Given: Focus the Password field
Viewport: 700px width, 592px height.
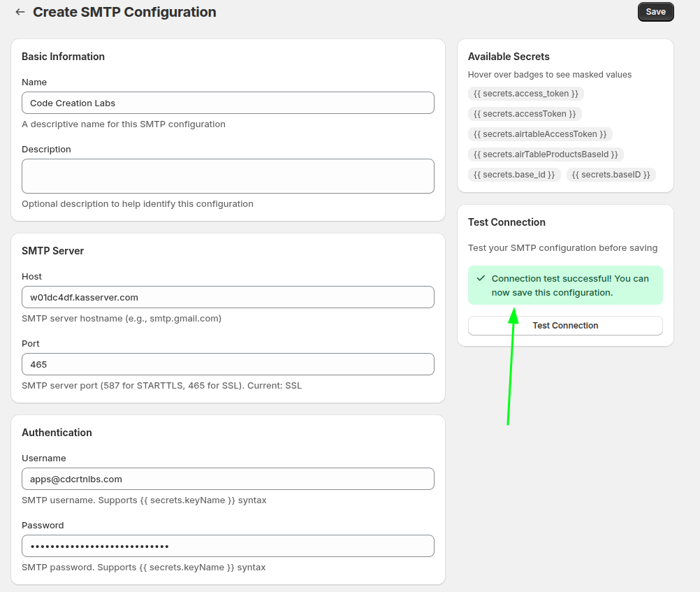Looking at the screenshot, I should (x=228, y=546).
